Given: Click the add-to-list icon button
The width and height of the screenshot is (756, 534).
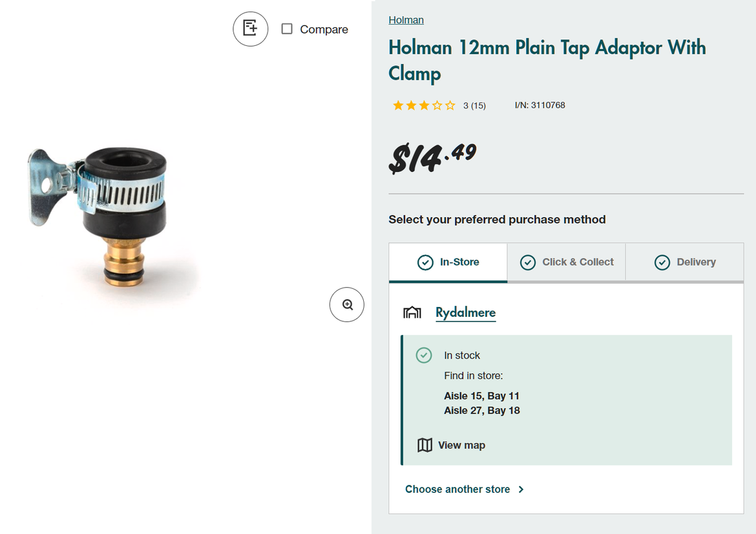Looking at the screenshot, I should pos(250,29).
